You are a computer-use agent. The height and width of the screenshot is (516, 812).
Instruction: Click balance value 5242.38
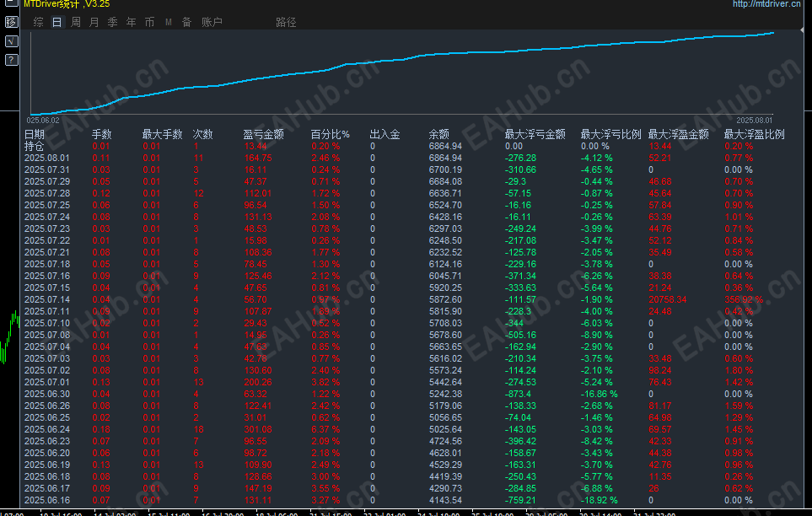pyautogui.click(x=445, y=394)
